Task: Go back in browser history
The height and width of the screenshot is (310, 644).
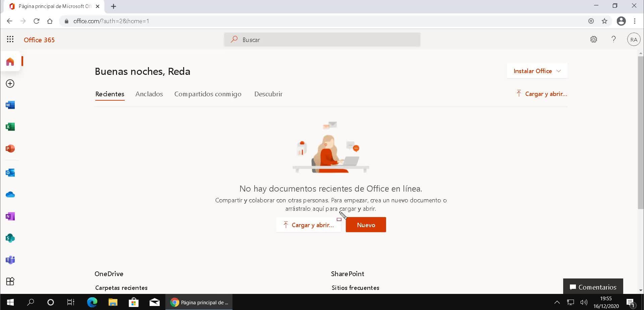Action: [x=9, y=21]
